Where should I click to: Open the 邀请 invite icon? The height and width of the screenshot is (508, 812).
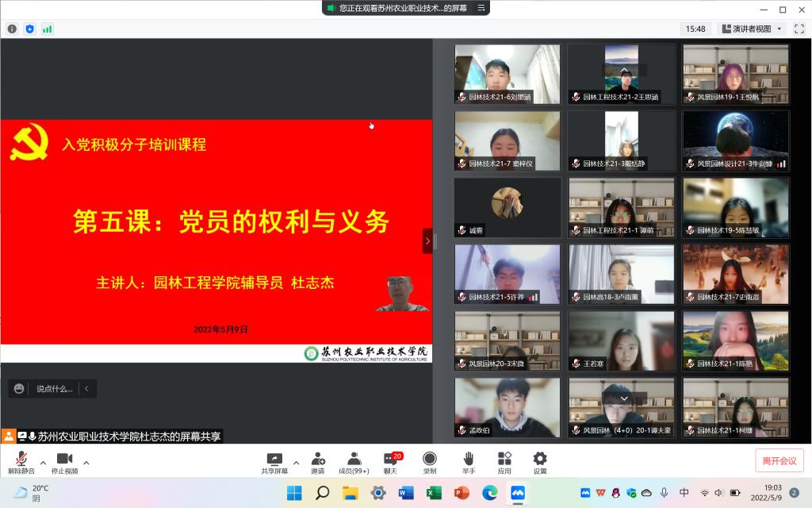pyautogui.click(x=318, y=463)
